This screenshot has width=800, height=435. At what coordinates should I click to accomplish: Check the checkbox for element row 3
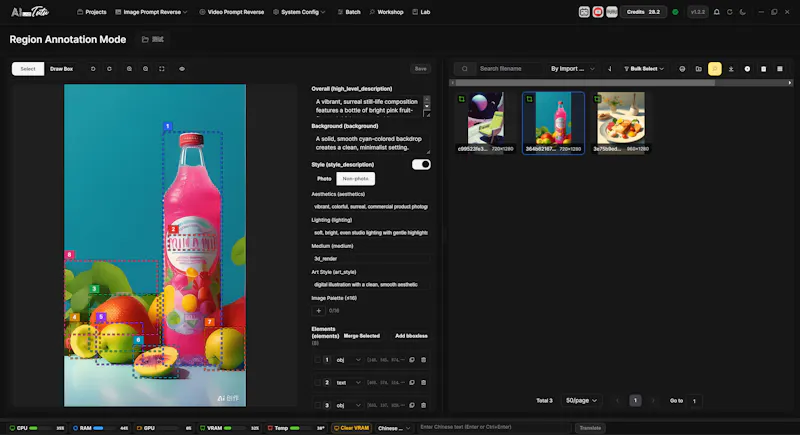(317, 405)
